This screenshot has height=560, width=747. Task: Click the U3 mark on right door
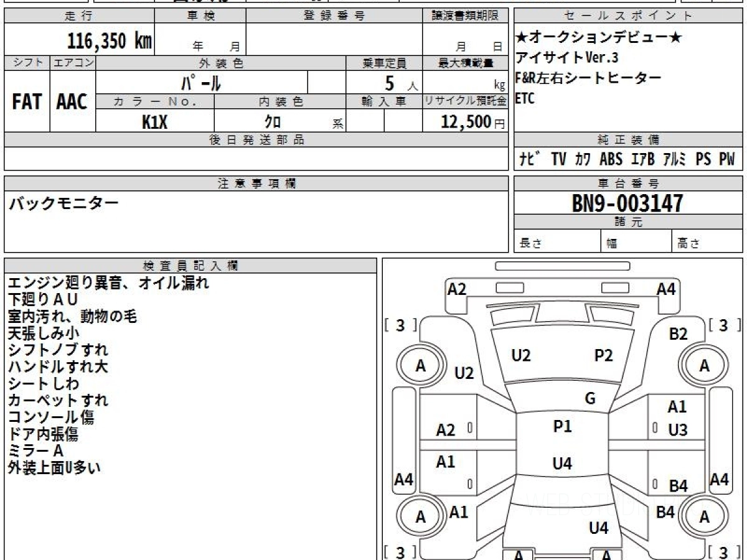(x=678, y=429)
